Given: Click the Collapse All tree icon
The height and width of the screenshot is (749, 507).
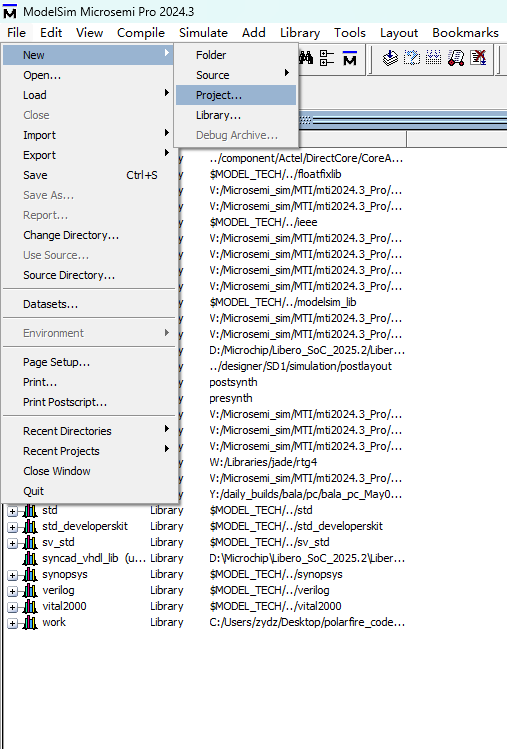Looking at the screenshot, I should 327,59.
